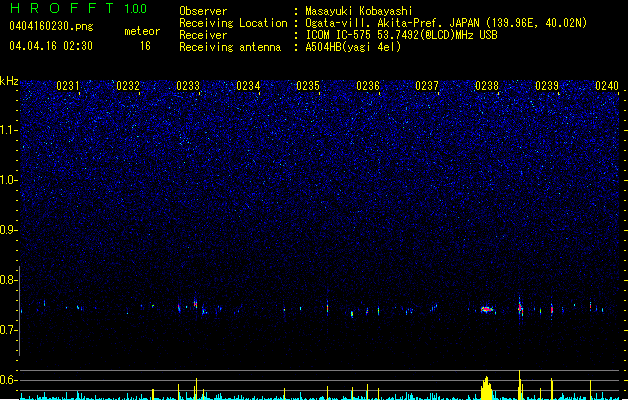Click the meteor count value 16

point(145,46)
